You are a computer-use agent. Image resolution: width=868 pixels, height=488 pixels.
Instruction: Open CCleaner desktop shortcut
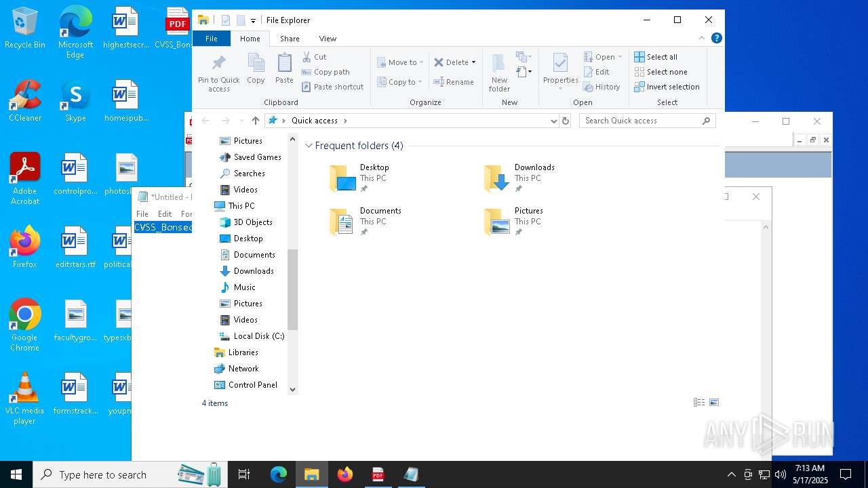(x=25, y=101)
